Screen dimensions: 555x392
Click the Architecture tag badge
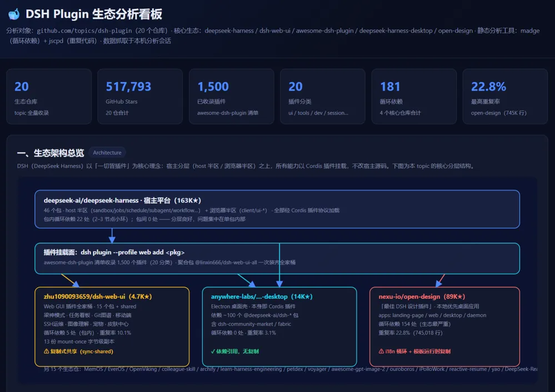click(107, 153)
